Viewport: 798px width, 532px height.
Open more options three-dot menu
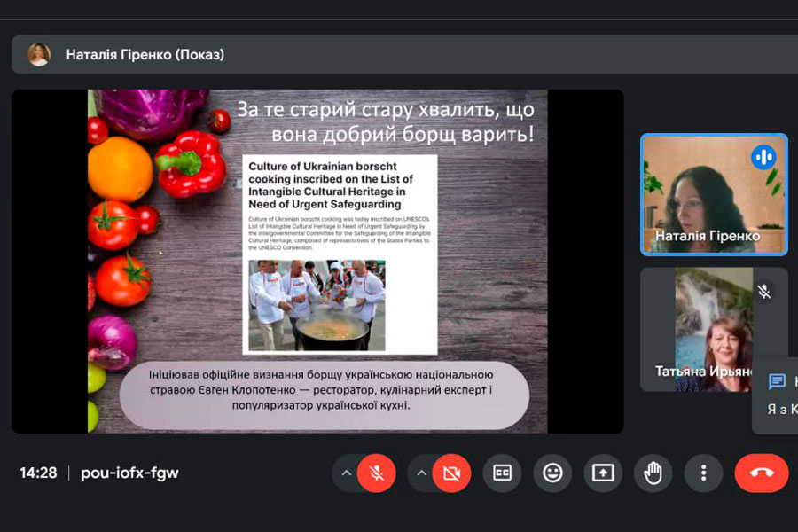point(703,473)
